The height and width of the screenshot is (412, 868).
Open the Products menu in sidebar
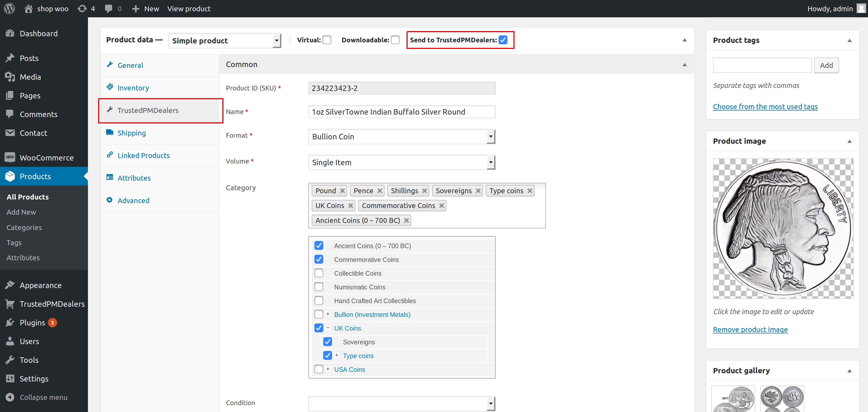click(x=35, y=177)
